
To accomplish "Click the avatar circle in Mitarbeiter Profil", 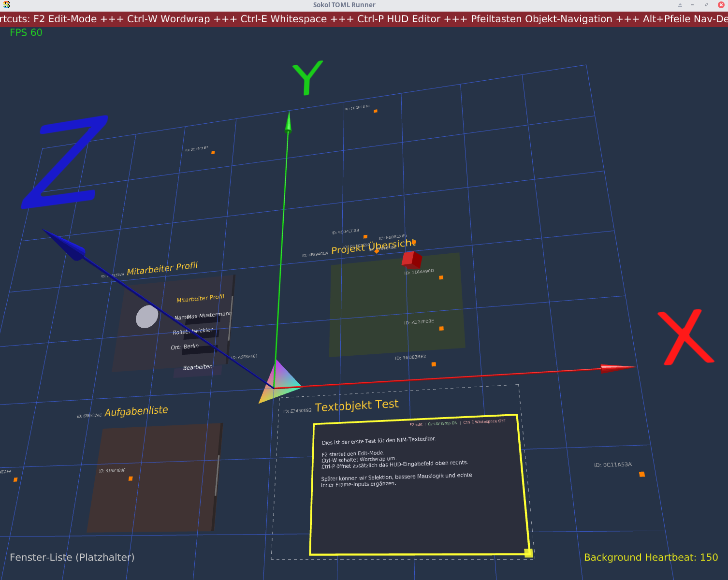I will (146, 317).
